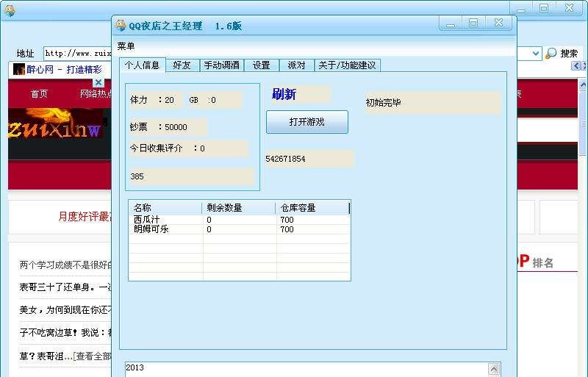Select the 醉心网 - 打造精彩 browser tab
The height and width of the screenshot is (377, 588).
(x=60, y=69)
